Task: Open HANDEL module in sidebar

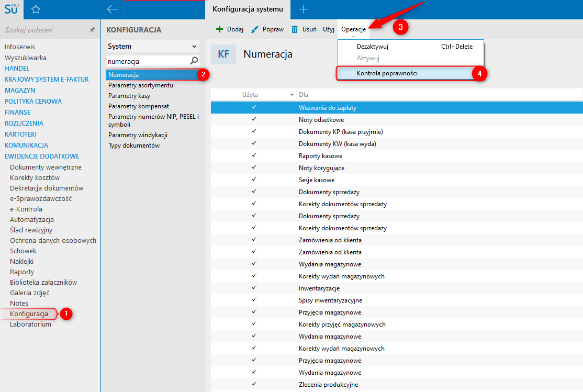Action: (17, 69)
